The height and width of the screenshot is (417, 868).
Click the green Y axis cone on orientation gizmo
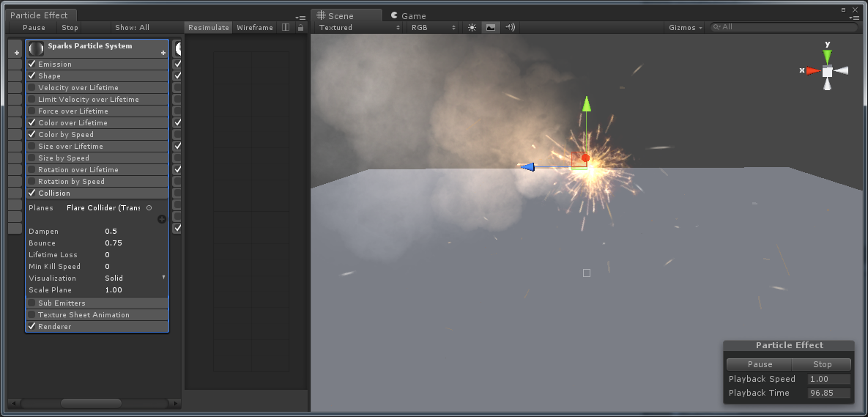pyautogui.click(x=827, y=56)
